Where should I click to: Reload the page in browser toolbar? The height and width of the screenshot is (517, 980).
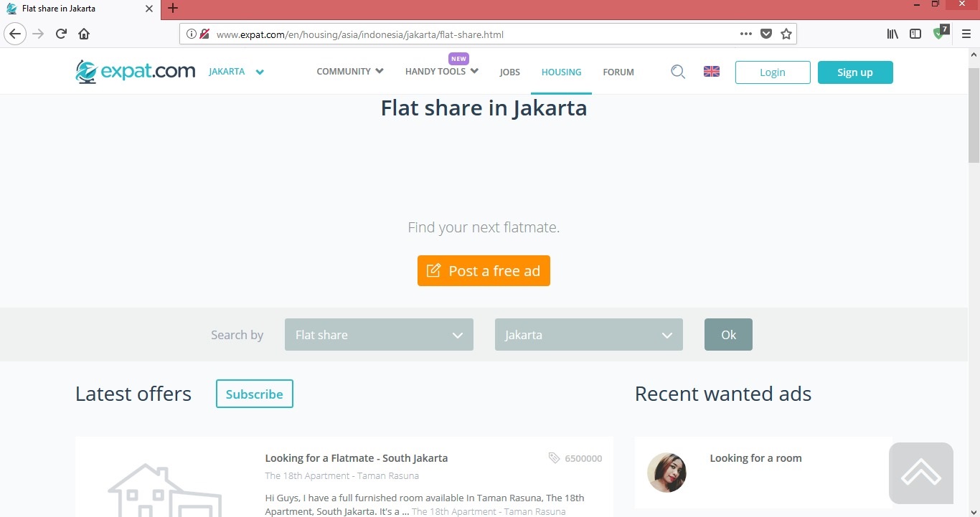[x=61, y=34]
